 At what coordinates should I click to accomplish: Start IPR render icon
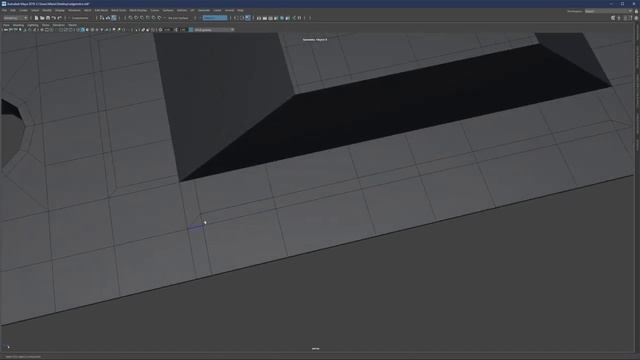tap(270, 18)
